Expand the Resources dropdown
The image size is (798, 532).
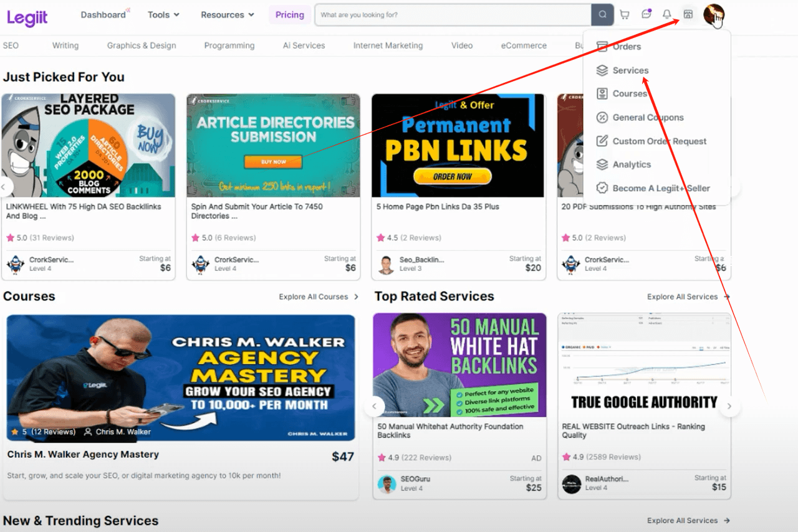pyautogui.click(x=228, y=14)
